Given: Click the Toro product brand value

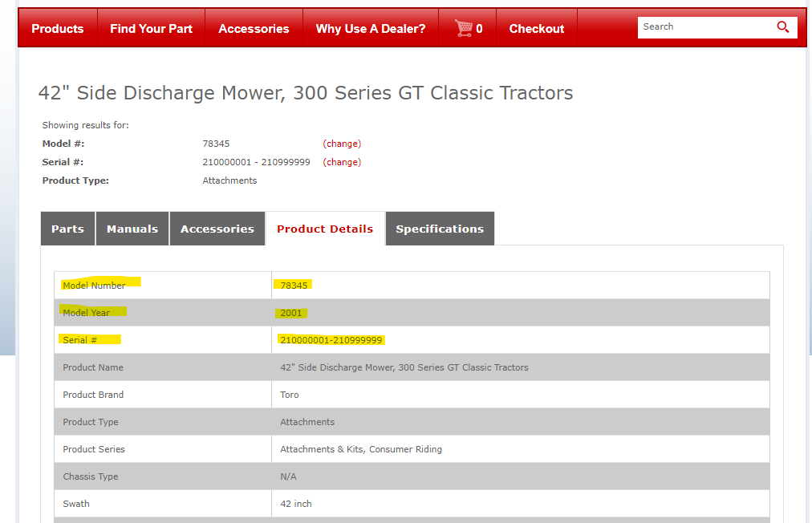Looking at the screenshot, I should (x=290, y=395).
